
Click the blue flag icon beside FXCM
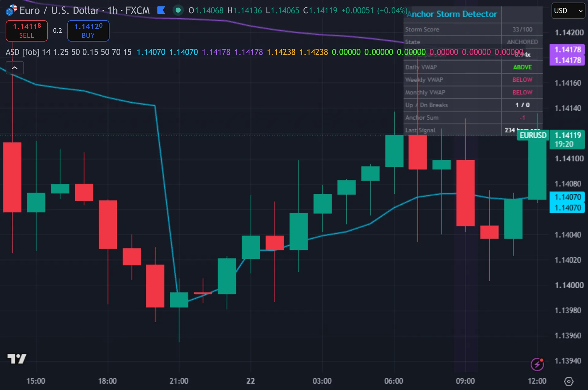tap(161, 10)
